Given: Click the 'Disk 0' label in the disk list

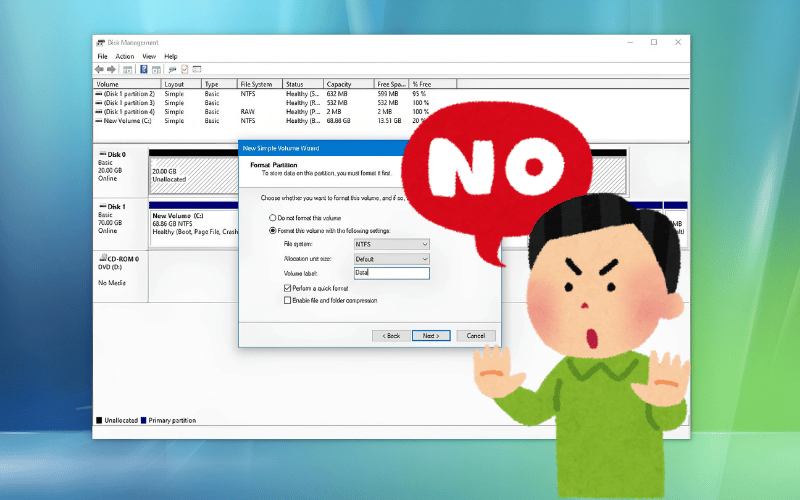Looking at the screenshot, I should 116,155.
